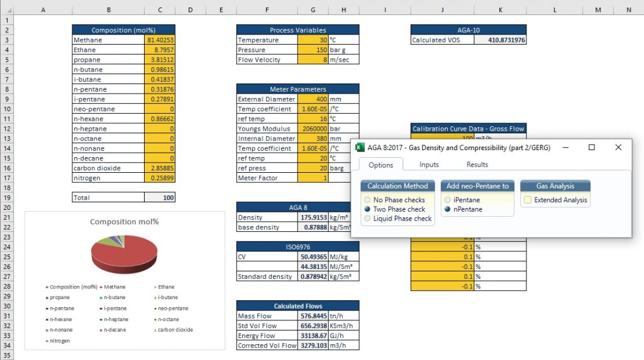
Task: Click the 44.38135 MJ/Sm³ value cell
Action: [313, 266]
